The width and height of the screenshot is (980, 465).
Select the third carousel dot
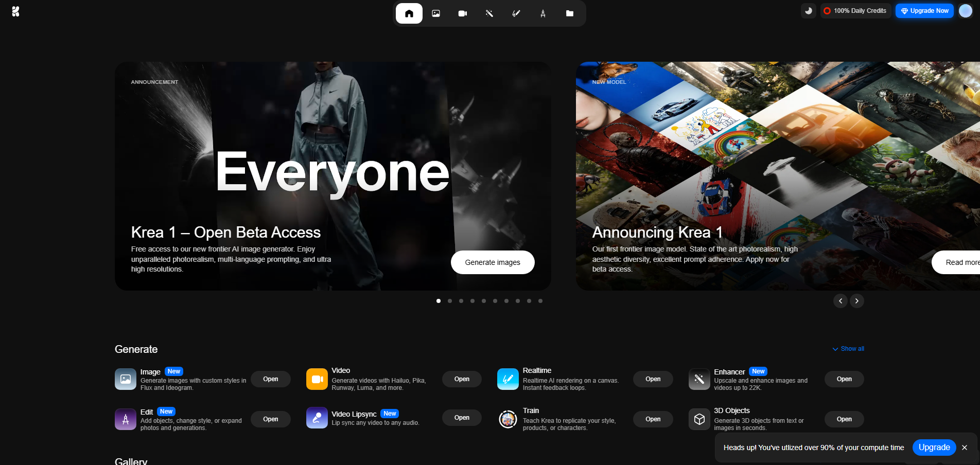[461, 301]
